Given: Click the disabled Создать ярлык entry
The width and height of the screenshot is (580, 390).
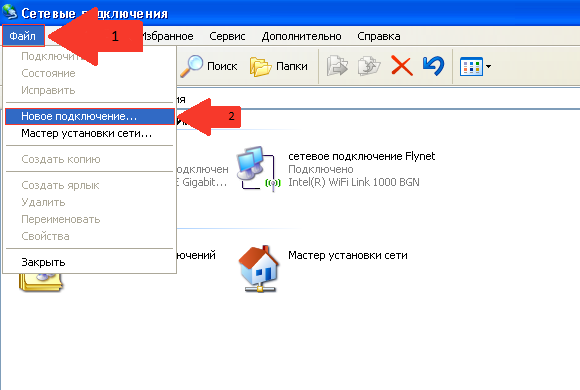Looking at the screenshot, I should [x=90, y=185].
